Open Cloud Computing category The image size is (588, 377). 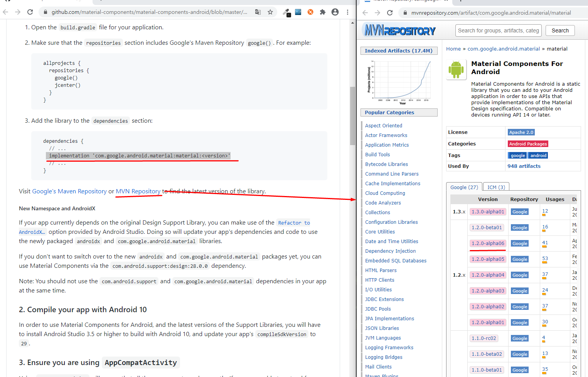385,193
